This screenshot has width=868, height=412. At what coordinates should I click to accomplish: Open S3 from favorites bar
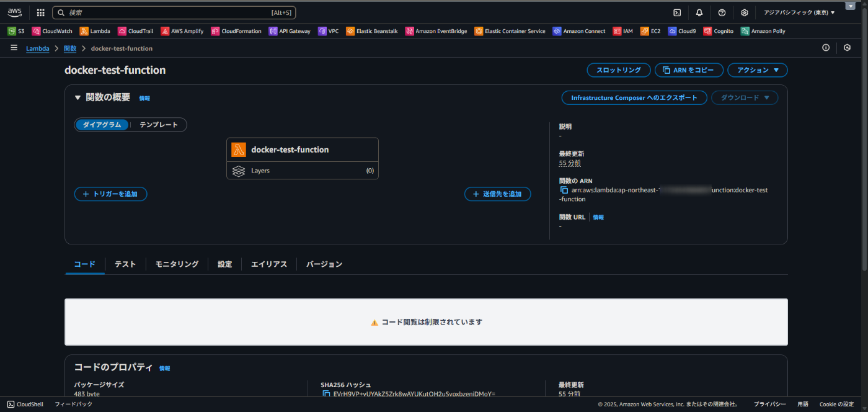tap(16, 31)
